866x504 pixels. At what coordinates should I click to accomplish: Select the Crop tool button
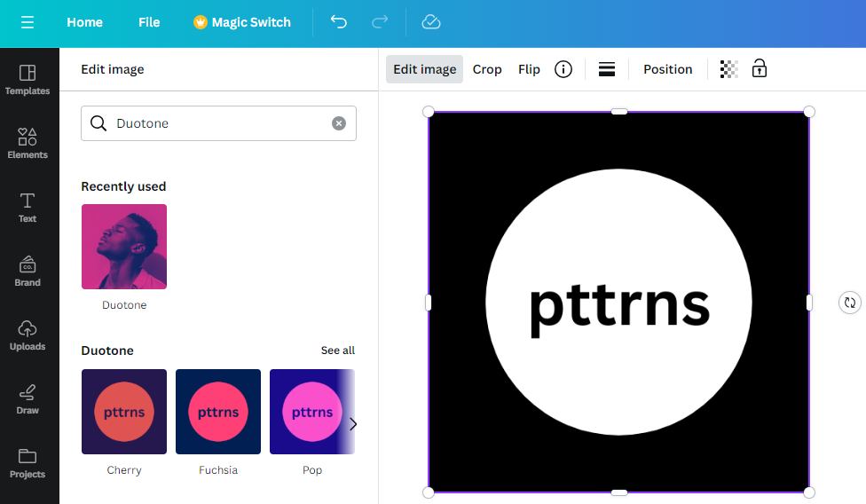coord(487,69)
